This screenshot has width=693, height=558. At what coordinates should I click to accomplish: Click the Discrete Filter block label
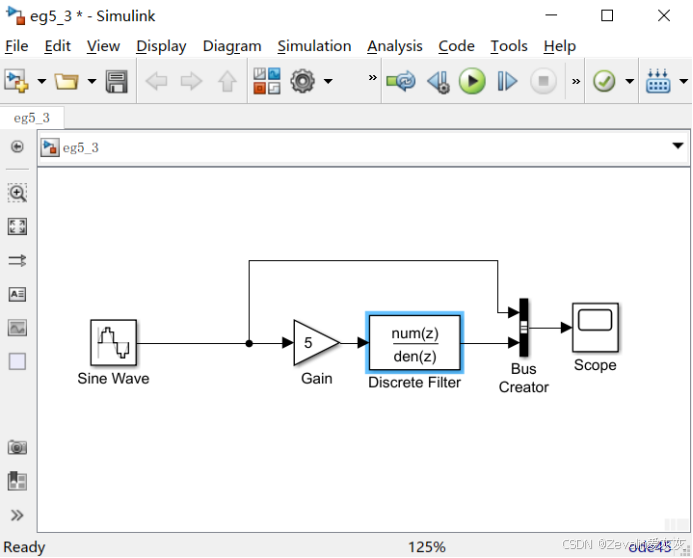click(415, 383)
